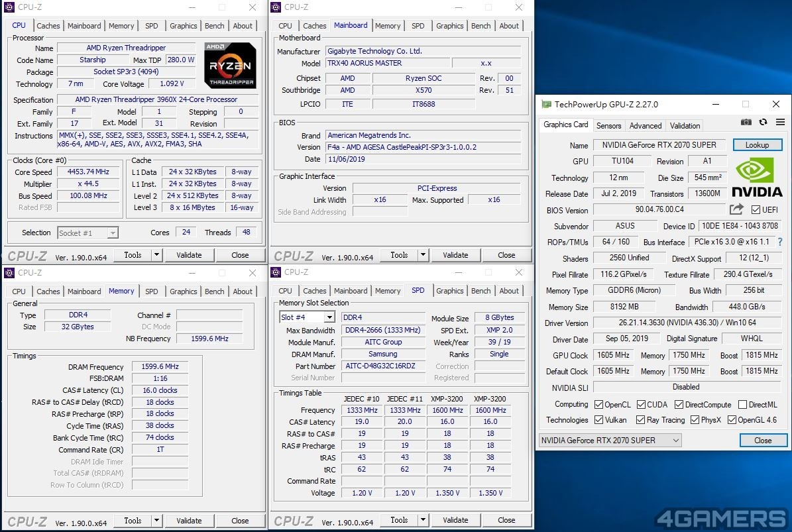This screenshot has width=792, height=532.
Task: Select the Graphics Card tab in GPU-Z
Action: coord(566,125)
